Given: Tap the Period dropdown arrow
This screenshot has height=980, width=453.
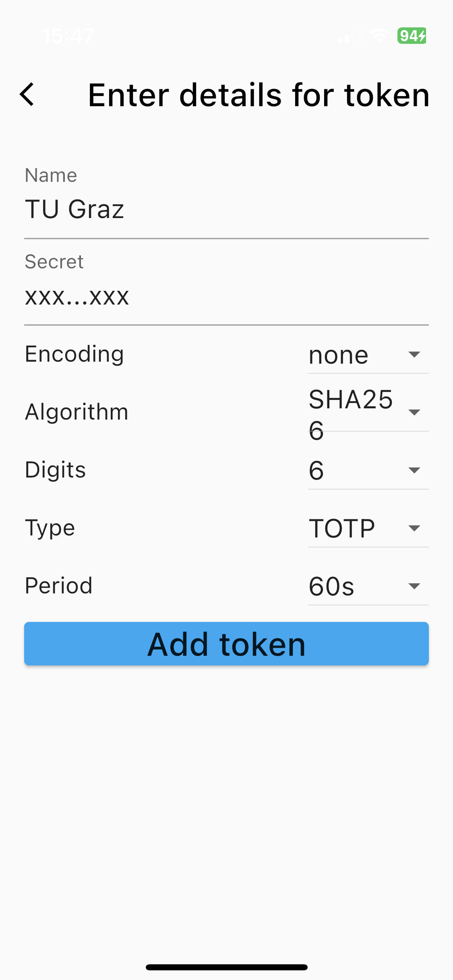Looking at the screenshot, I should [x=414, y=586].
